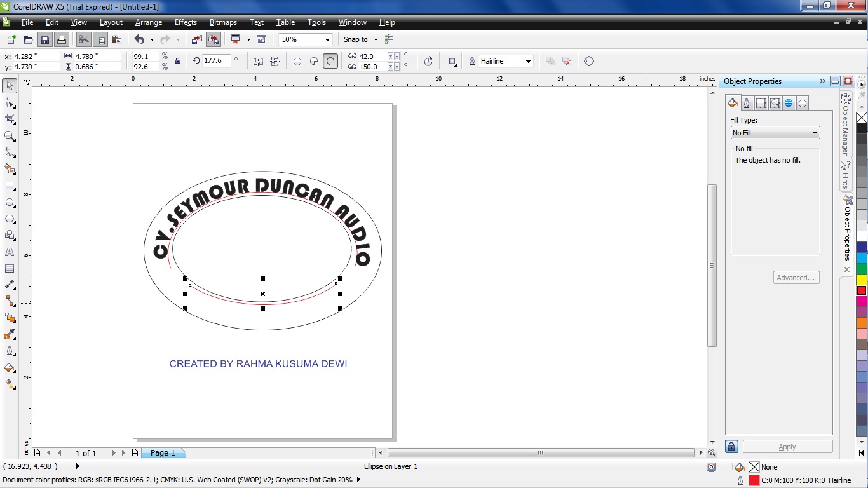Open the application launcher dropdown arrow

coord(248,39)
